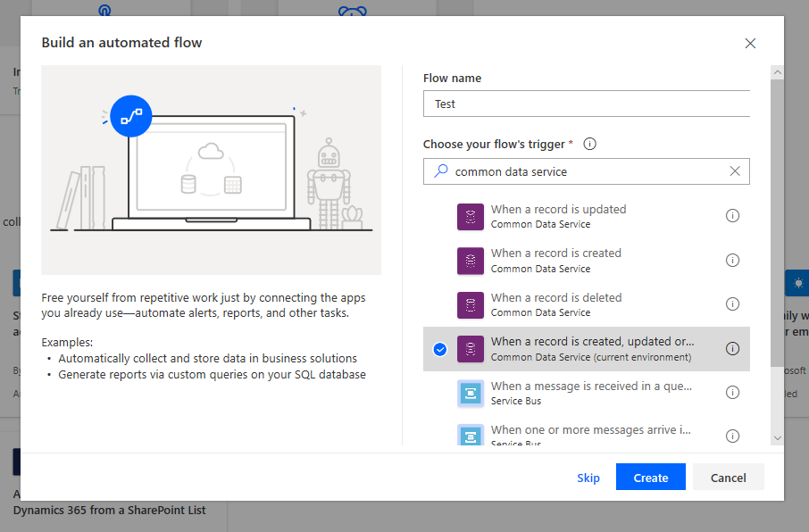Viewport: 809px width, 532px height.
Task: Click the scrollbar up arrow in the dialog
Action: point(777,72)
